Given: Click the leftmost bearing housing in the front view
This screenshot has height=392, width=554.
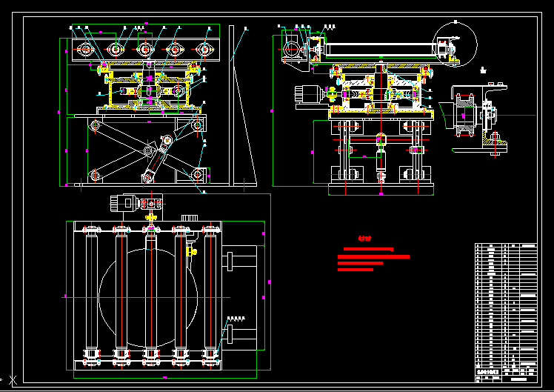Looking at the screenshot, I should click(x=86, y=50).
